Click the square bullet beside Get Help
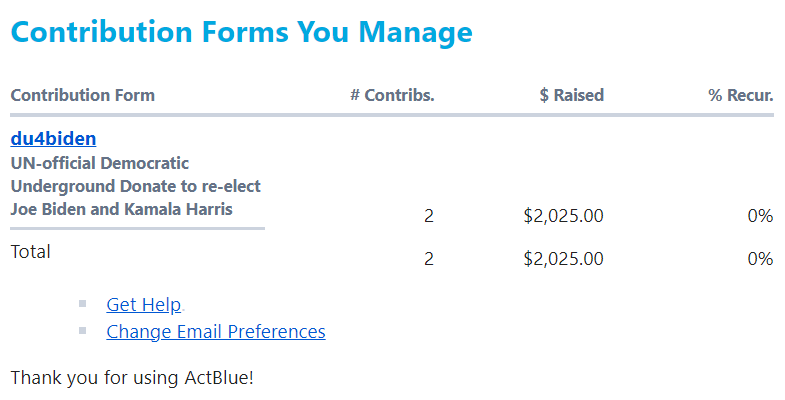785x400 pixels. [x=82, y=303]
